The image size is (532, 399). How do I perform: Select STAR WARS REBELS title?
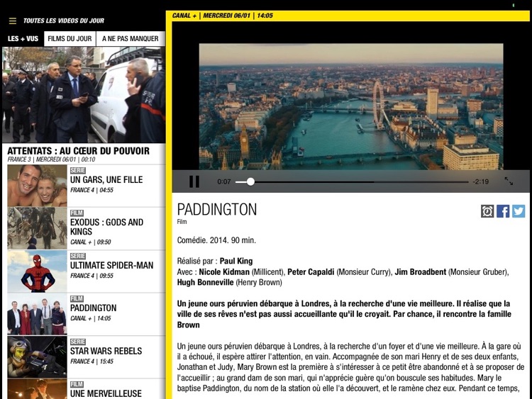(106, 351)
